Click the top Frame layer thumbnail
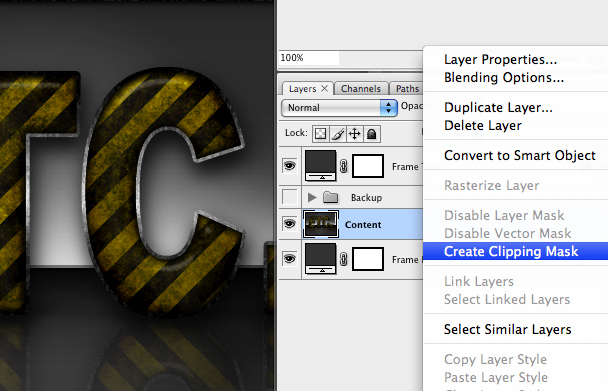This screenshot has width=608, height=391. [x=320, y=166]
